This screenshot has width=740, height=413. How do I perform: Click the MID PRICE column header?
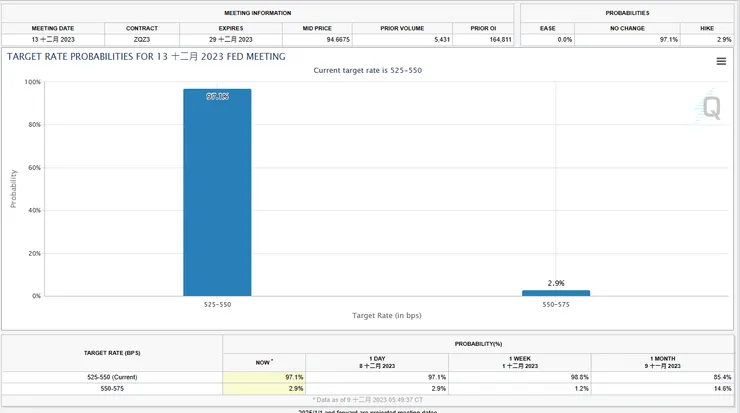pos(317,28)
